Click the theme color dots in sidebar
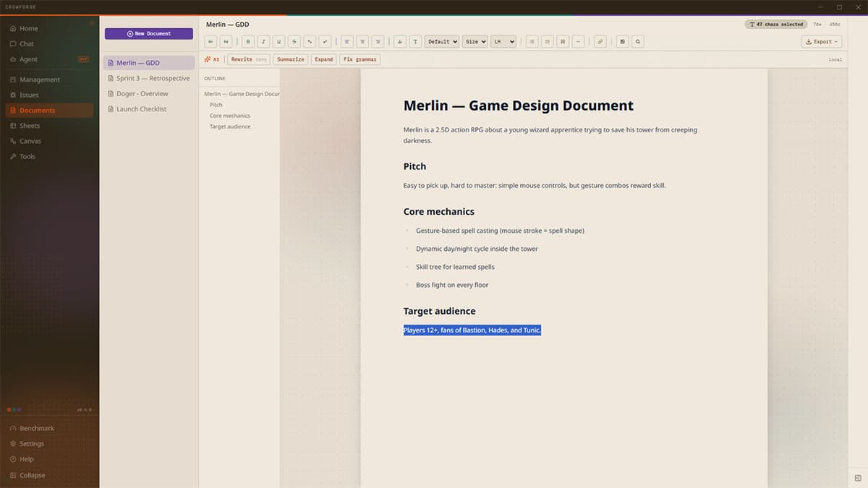This screenshot has width=868, height=488. pyautogui.click(x=14, y=410)
